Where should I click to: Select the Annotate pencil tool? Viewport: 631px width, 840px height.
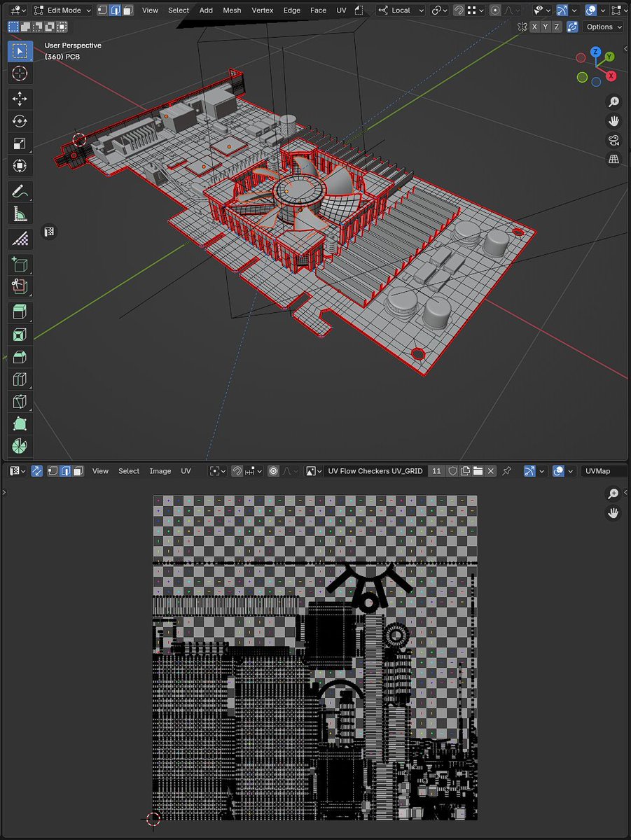pos(20,191)
